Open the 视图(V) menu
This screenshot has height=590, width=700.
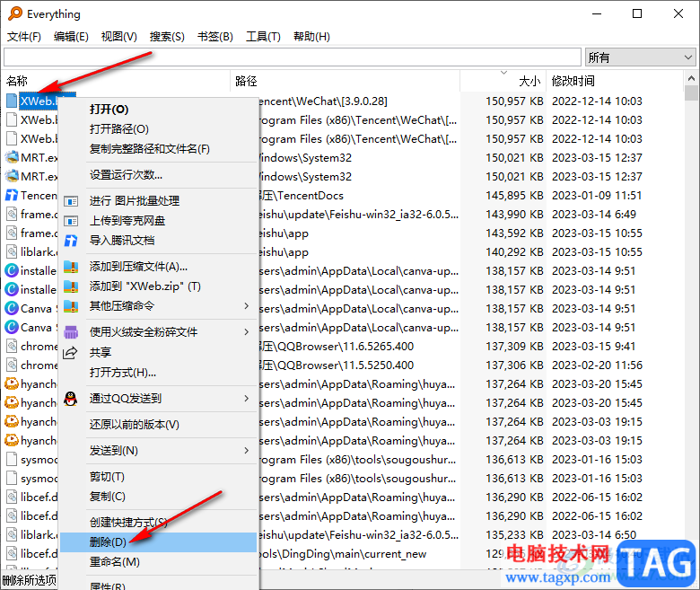pos(118,37)
